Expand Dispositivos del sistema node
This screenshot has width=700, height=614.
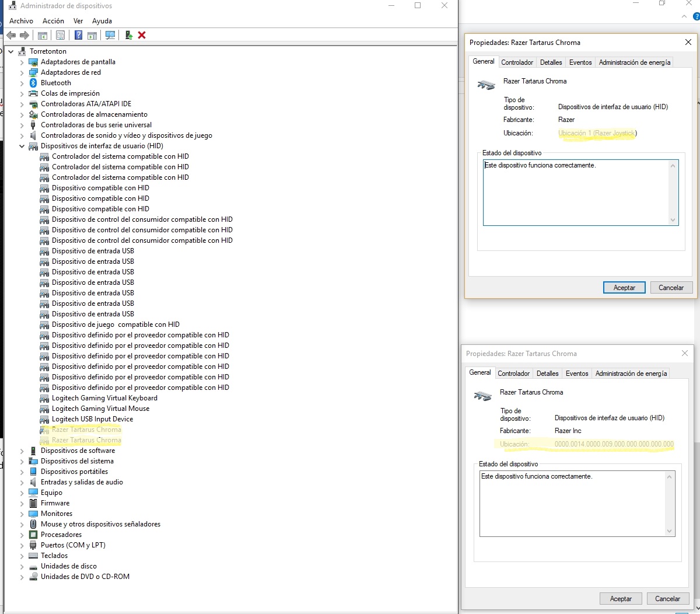(22, 461)
